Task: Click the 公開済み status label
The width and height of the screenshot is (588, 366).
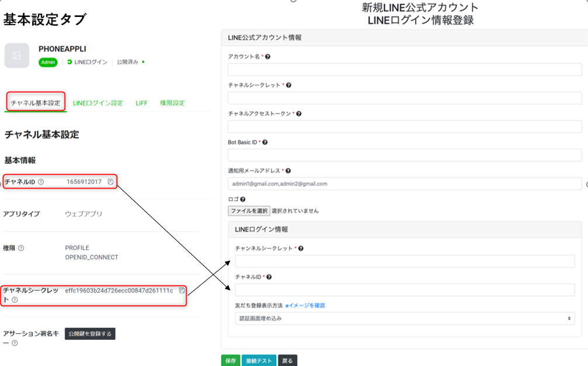Action: tap(127, 62)
